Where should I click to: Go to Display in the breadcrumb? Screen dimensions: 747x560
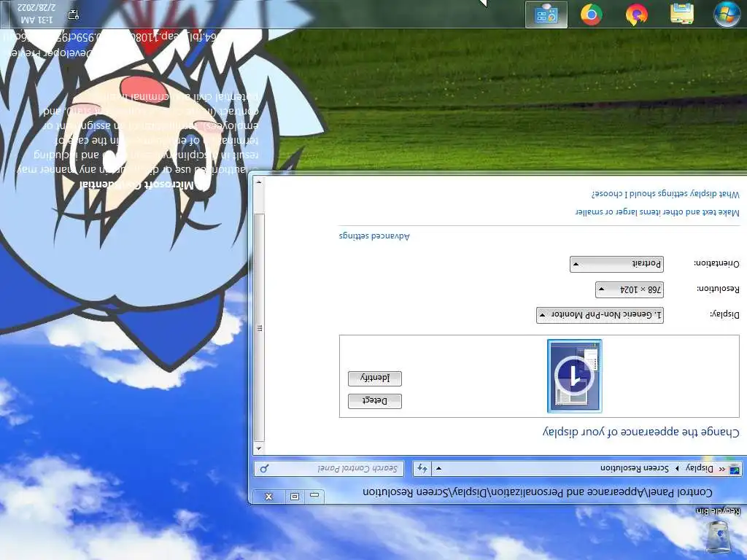700,469
